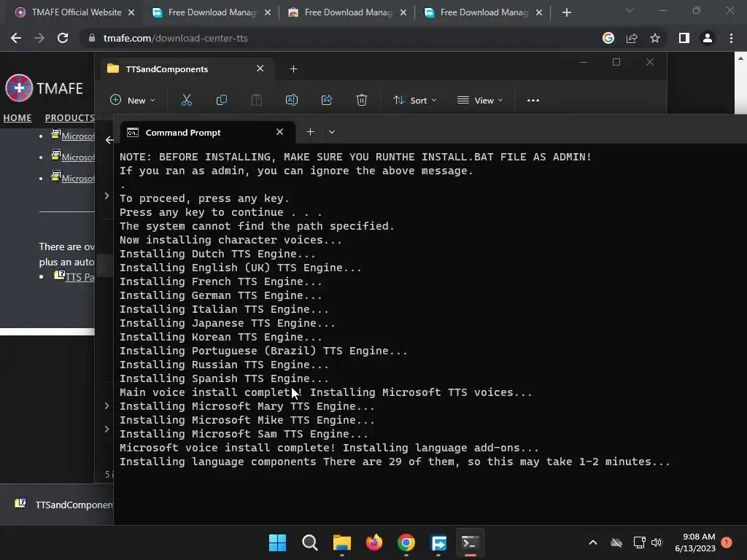Open the clock showing 9:08 AM
The image size is (747, 560).
[x=695, y=542]
